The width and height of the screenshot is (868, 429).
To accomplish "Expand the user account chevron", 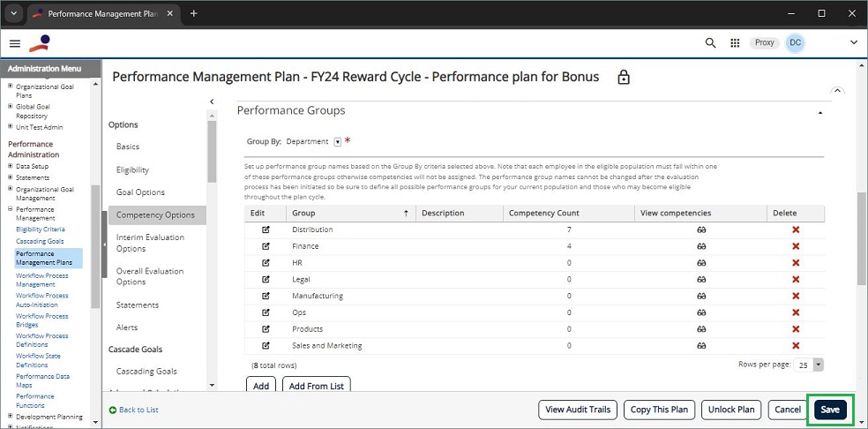I will click(x=854, y=42).
